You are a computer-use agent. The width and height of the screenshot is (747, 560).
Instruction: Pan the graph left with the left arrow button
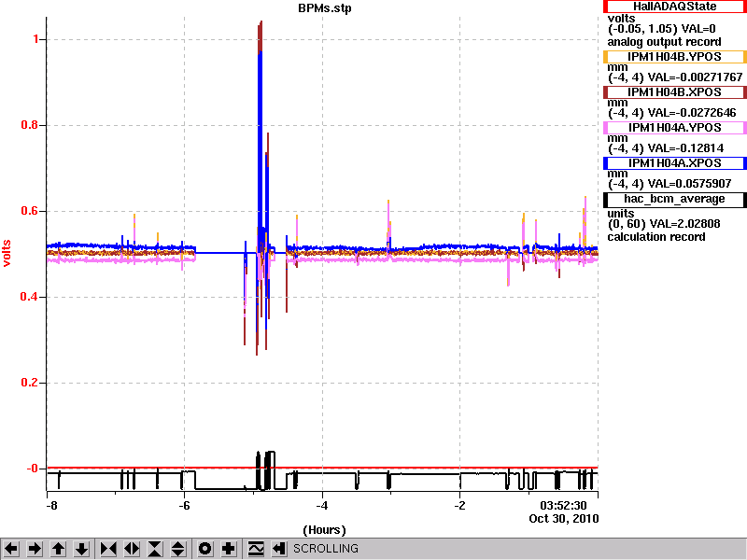pyautogui.click(x=11, y=549)
